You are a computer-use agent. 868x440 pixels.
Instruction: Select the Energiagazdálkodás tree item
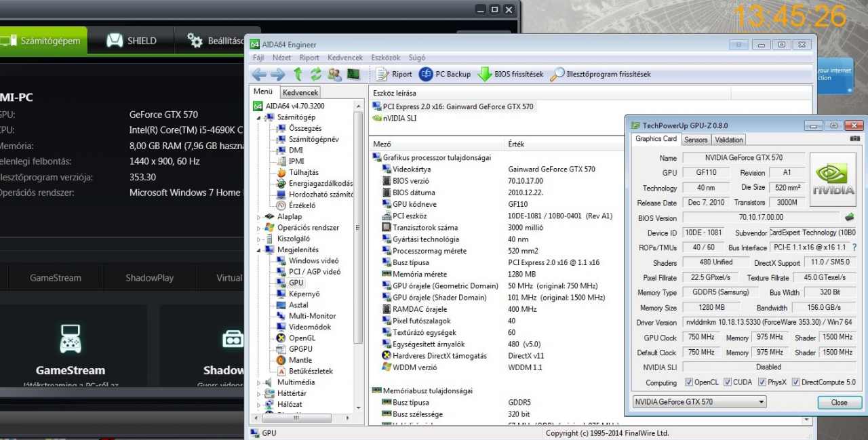pyautogui.click(x=315, y=183)
